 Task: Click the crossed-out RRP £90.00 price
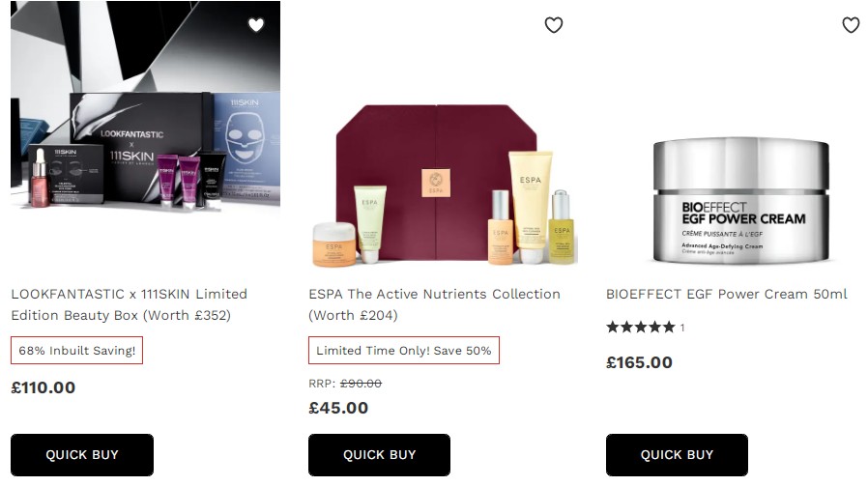tap(361, 384)
